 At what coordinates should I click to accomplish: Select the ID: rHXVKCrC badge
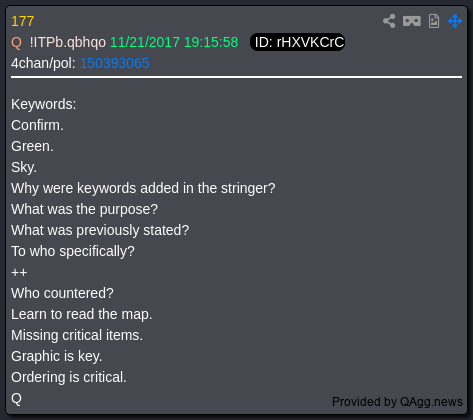(x=297, y=42)
